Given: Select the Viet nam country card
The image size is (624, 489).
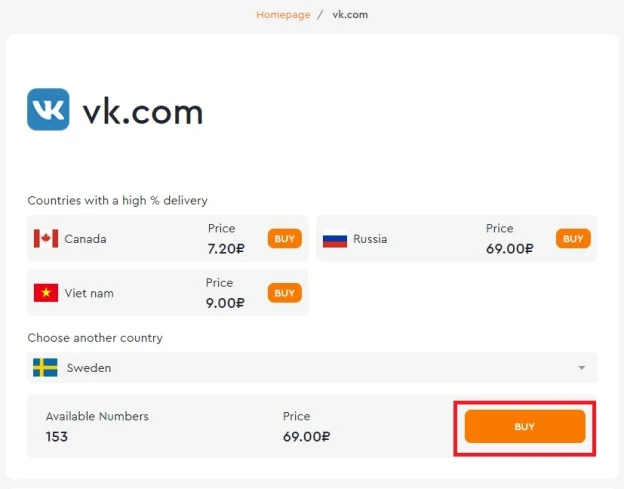Looking at the screenshot, I should point(168,293).
